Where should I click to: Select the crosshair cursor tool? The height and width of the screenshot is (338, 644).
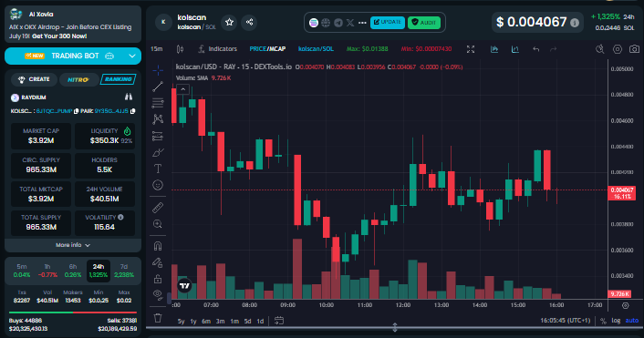[158, 70]
